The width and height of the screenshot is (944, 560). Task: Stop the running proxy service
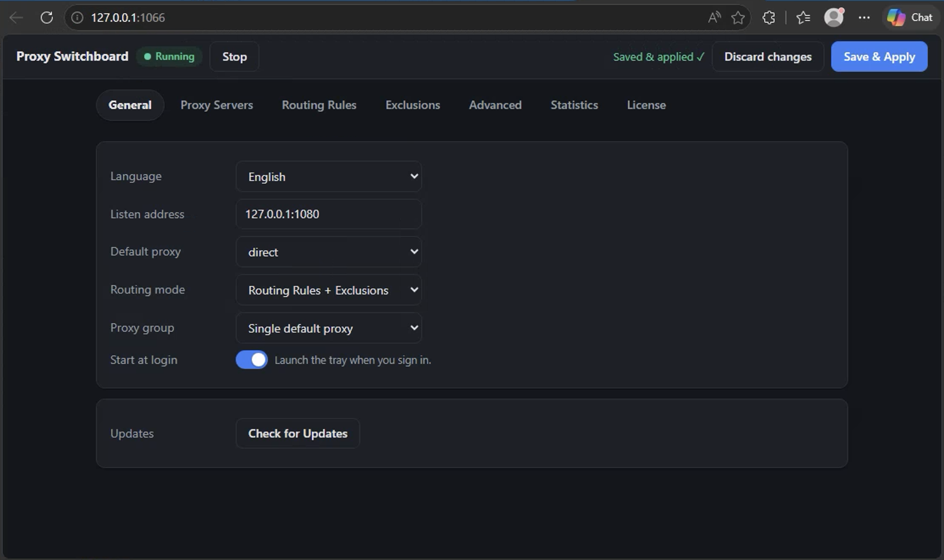[x=234, y=57]
